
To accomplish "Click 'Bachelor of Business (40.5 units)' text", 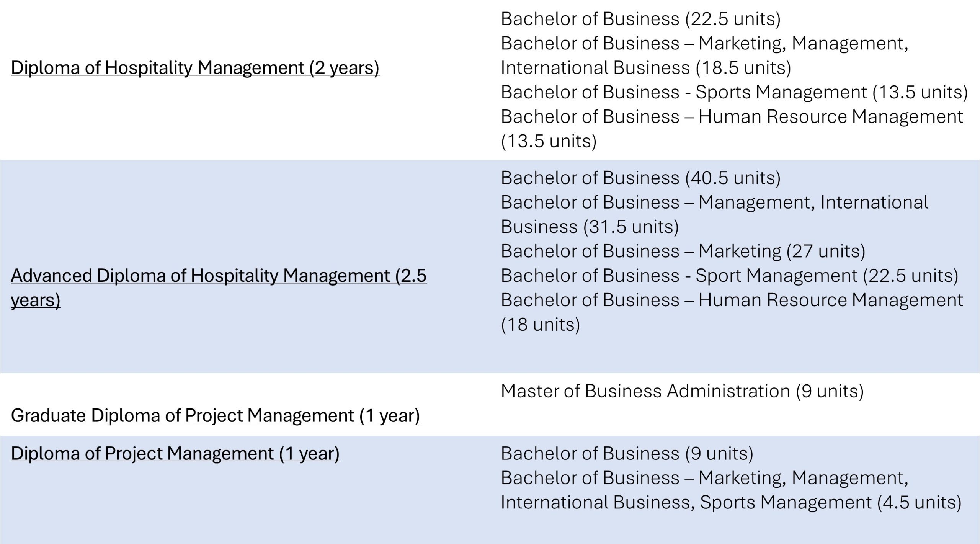I will point(640,178).
